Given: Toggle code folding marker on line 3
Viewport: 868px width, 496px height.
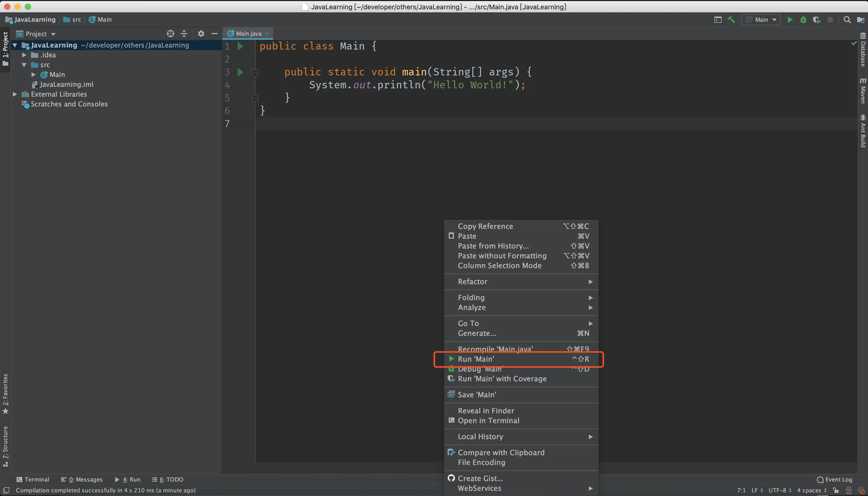Looking at the screenshot, I should coord(255,72).
